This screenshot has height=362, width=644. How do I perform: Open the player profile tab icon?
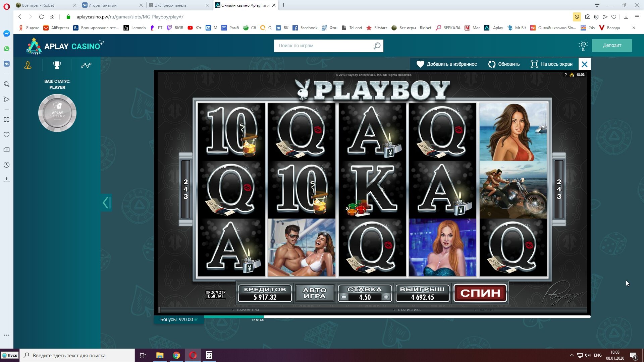28,65
